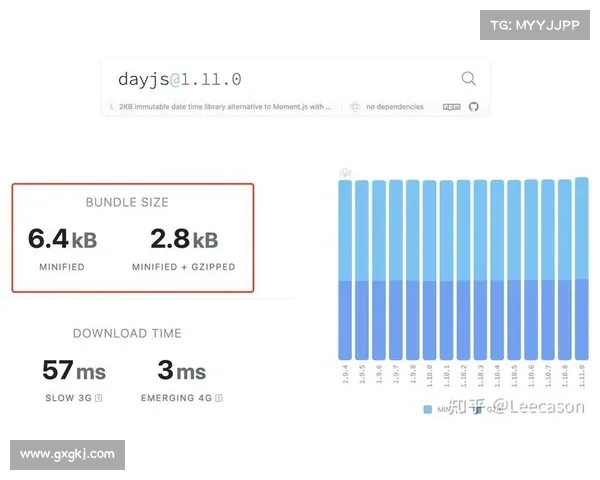Click the info icon next to Slow 3G
Image resolution: width=600 pixels, height=480 pixels.
(x=98, y=398)
